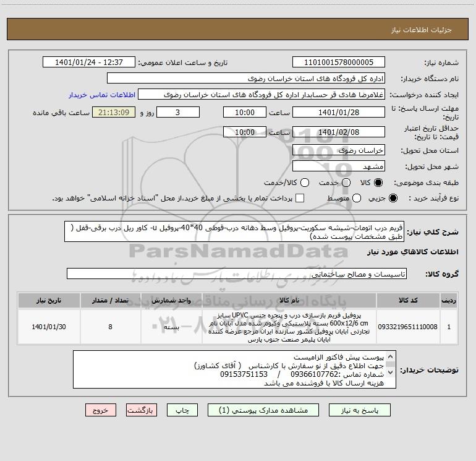
Task: Click the گروه کالا field تاسیسات و مصالح ساختمانی
Action: click(237, 274)
